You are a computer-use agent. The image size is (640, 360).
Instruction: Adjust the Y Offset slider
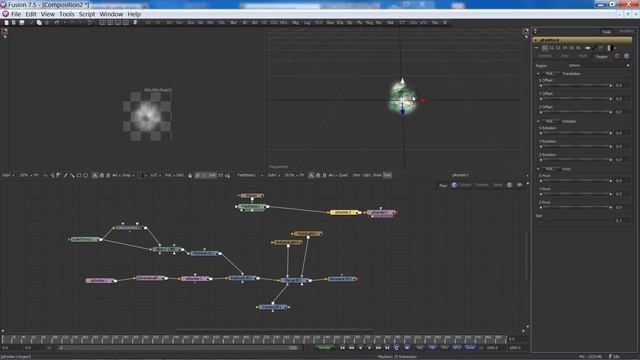click(576, 99)
